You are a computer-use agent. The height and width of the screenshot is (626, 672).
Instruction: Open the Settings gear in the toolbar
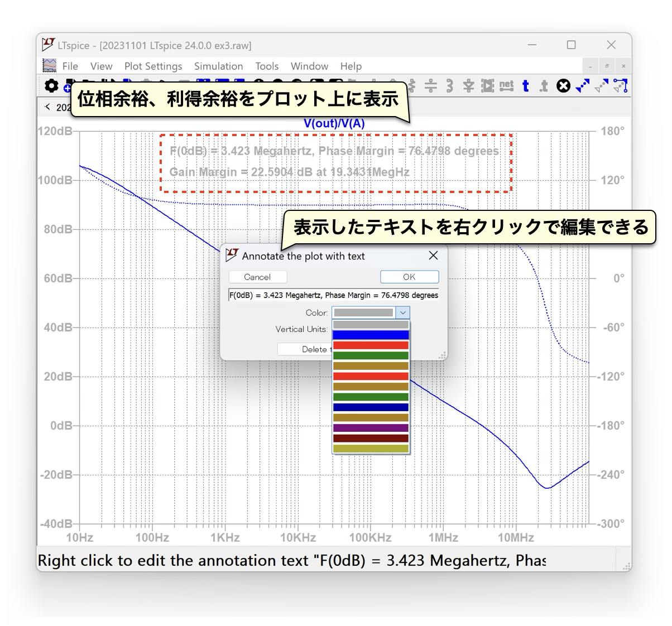pos(51,85)
